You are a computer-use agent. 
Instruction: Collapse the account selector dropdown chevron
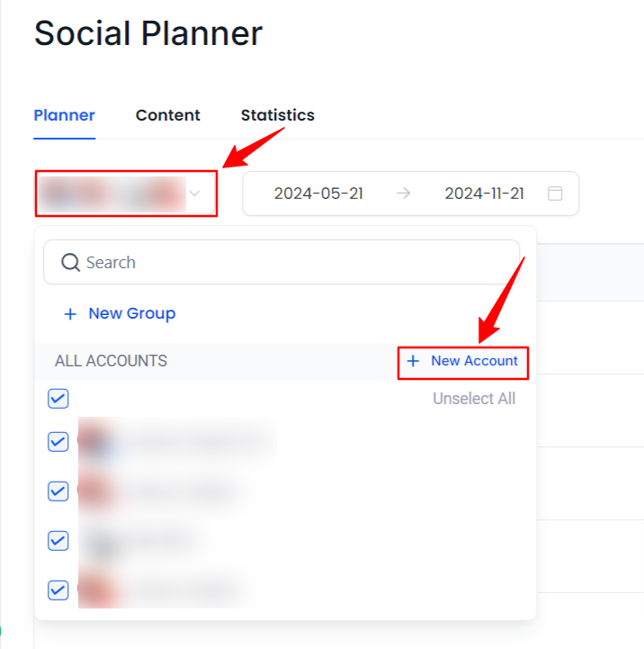(194, 194)
